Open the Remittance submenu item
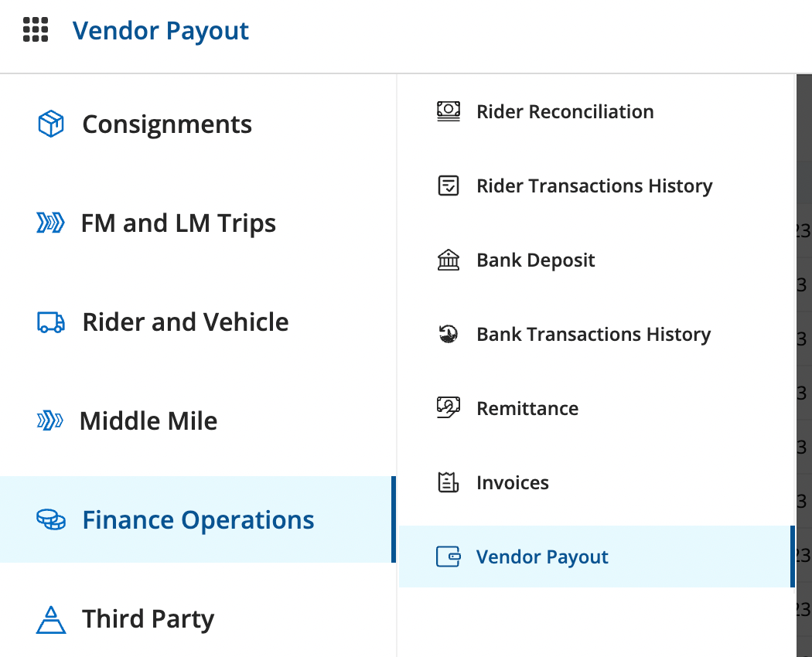Screen dimensions: 812x657 tap(527, 409)
